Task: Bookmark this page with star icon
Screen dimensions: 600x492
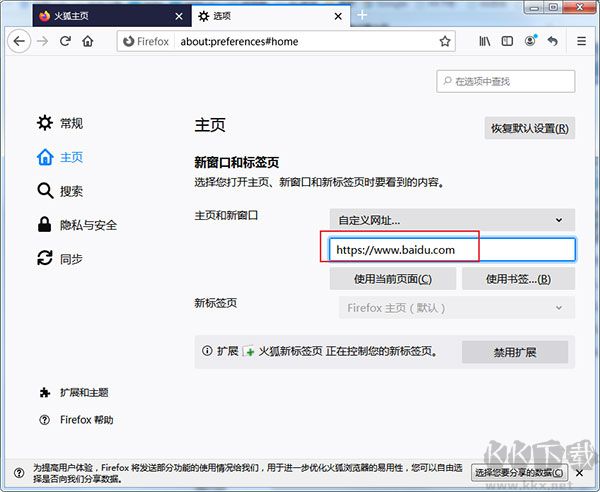Action: (445, 41)
